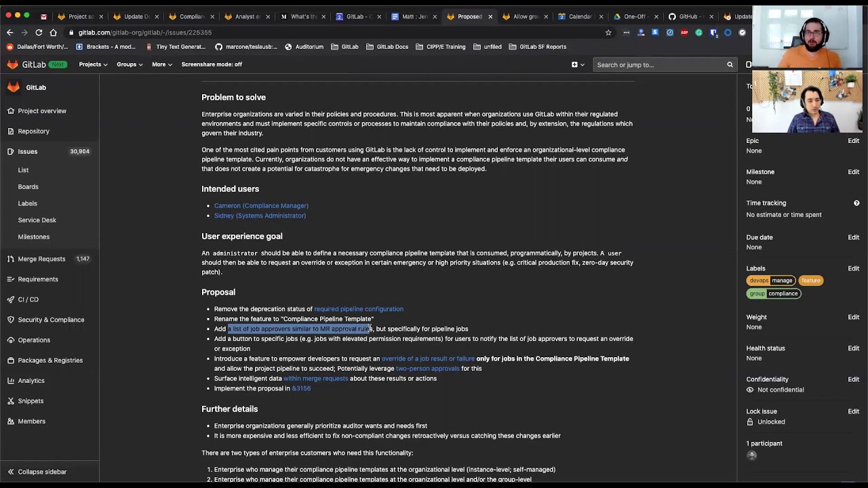Open the &3156 epic link
This screenshot has height=488, width=868.
point(301,388)
